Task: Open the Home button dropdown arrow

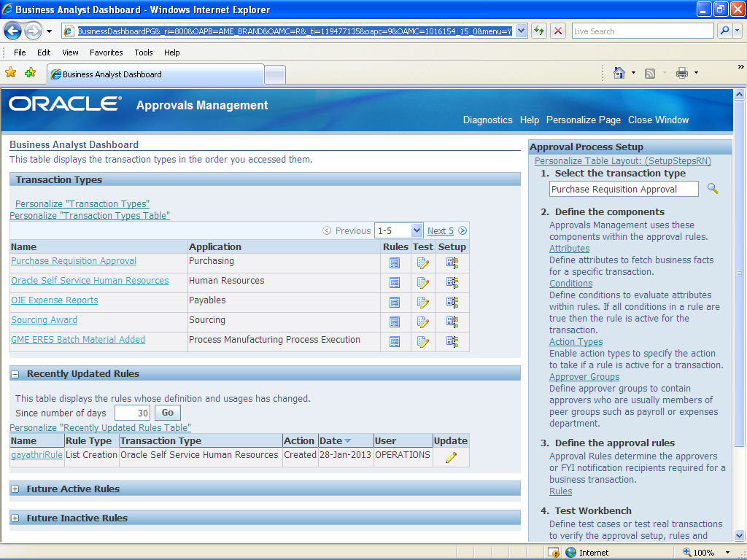Action: point(633,73)
